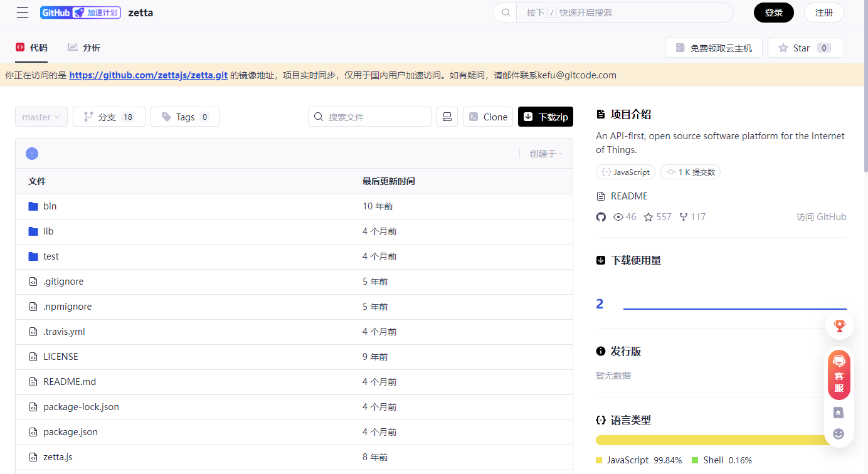Open the package-lock.json file
The width and height of the screenshot is (868, 474).
[x=81, y=407]
